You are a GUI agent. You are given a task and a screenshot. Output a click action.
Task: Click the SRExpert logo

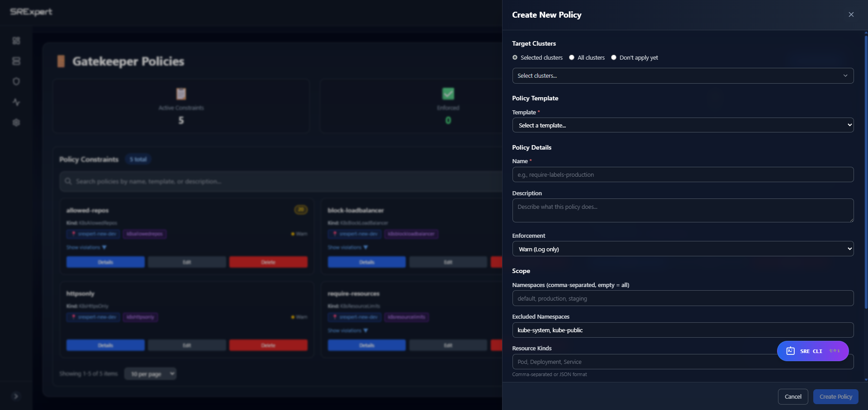coord(31,12)
